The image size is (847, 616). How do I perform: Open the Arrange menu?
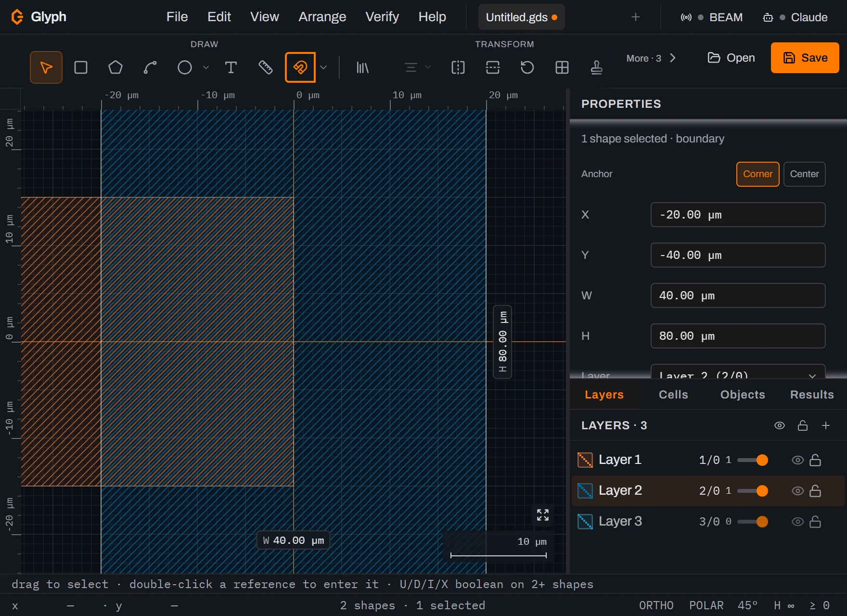click(x=322, y=17)
